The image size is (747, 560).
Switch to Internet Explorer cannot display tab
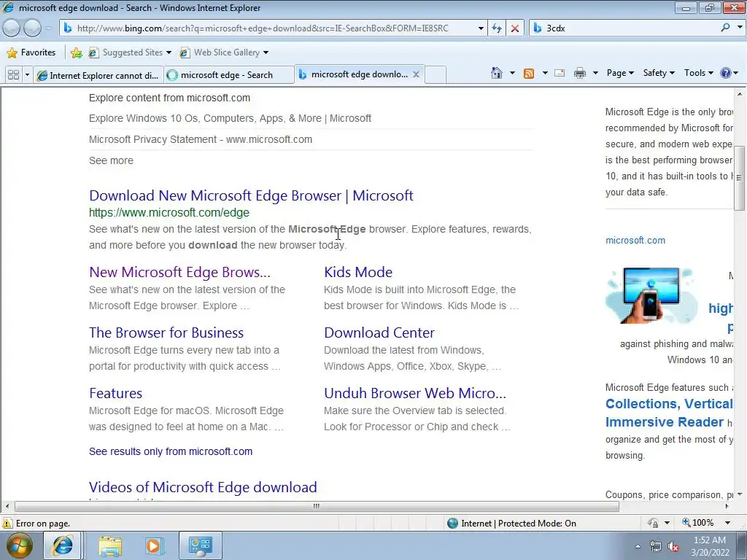point(98,75)
